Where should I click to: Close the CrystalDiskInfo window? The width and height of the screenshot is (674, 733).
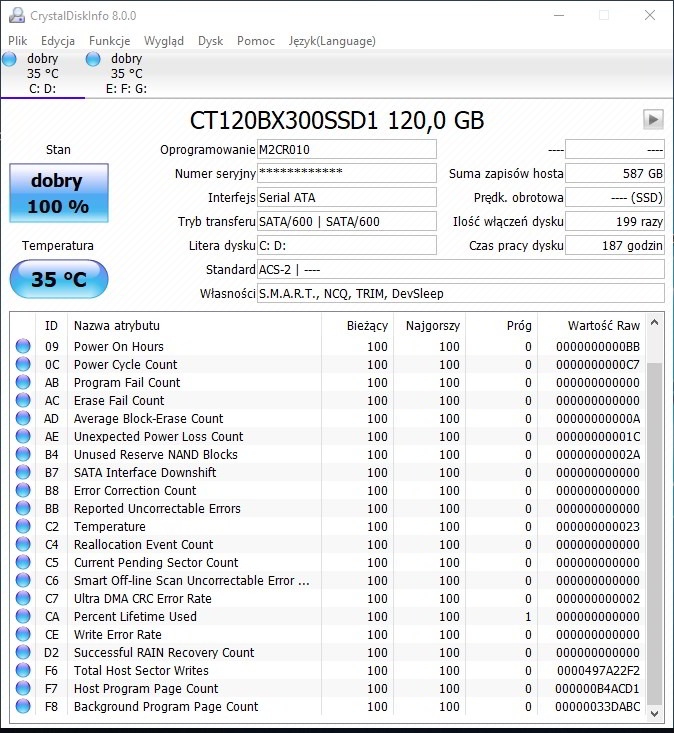pyautogui.click(x=650, y=15)
